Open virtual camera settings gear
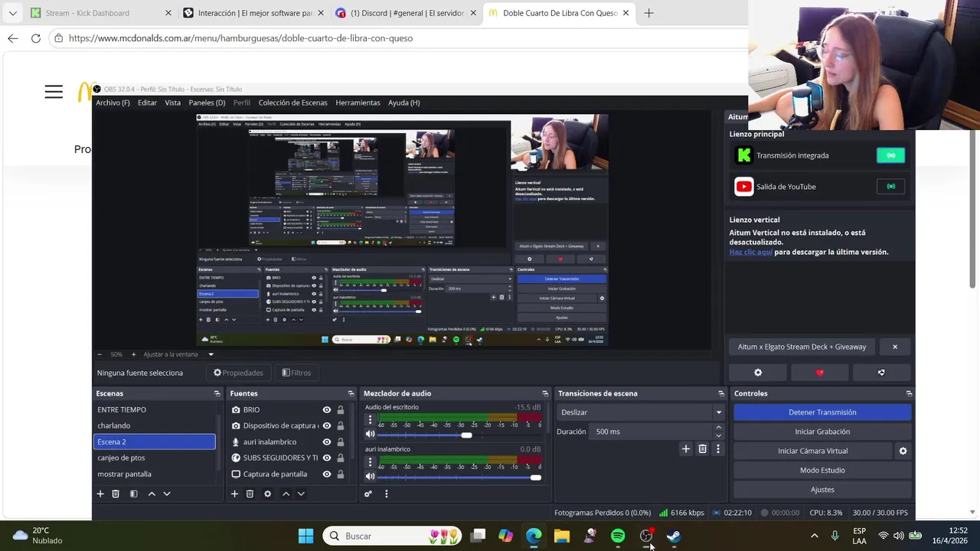980x551 pixels. 903,451
